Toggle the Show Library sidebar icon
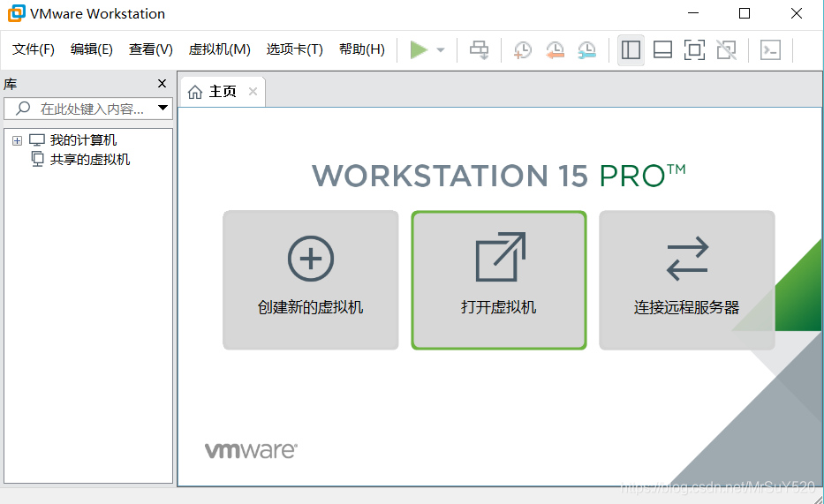 (631, 50)
